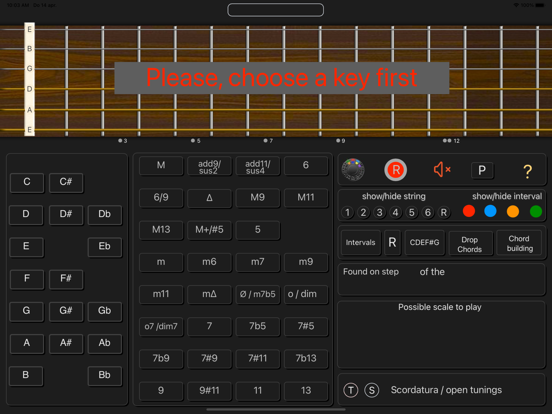Toggle the red interval dot

(x=469, y=211)
